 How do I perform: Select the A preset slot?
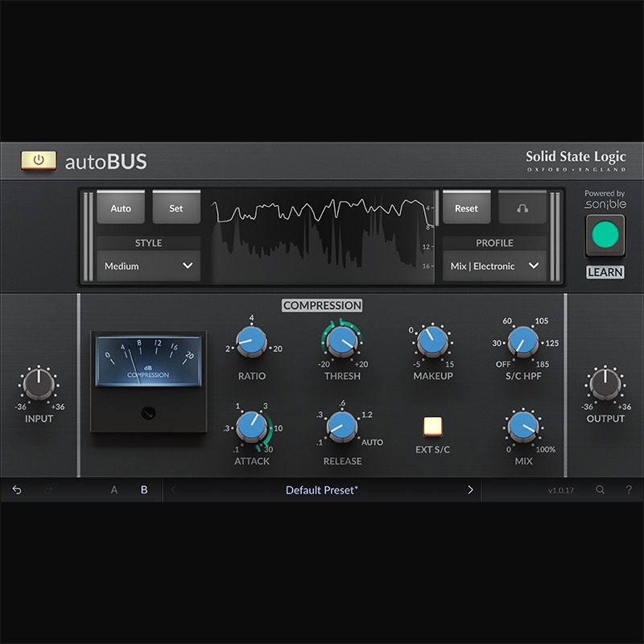click(114, 489)
